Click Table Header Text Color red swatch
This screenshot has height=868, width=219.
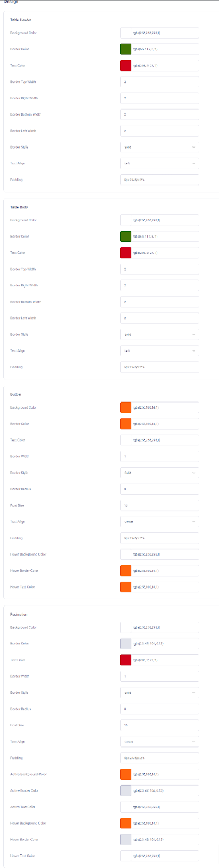(126, 66)
